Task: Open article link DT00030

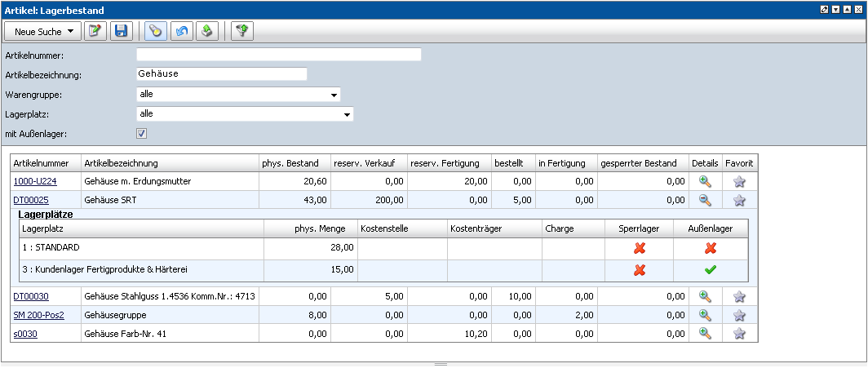Action: point(32,296)
